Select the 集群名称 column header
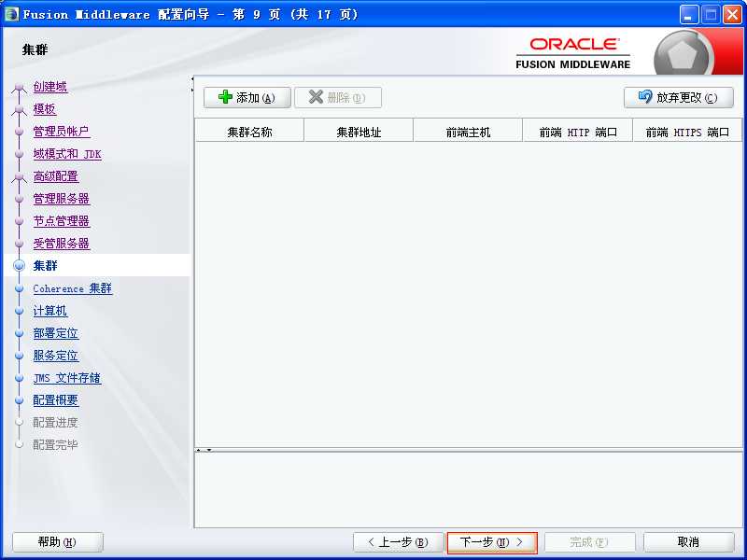This screenshot has height=560, width=747. pyautogui.click(x=249, y=132)
